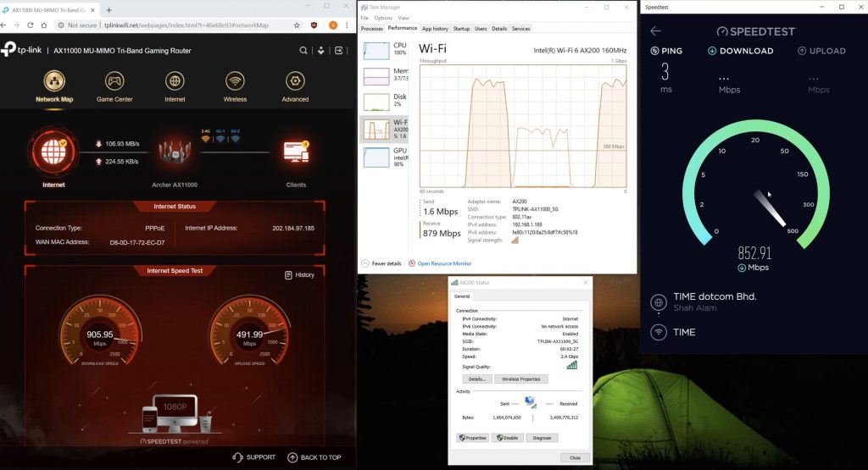Click the router search magnifier icon
This screenshot has width=868, height=470.
coord(303,50)
